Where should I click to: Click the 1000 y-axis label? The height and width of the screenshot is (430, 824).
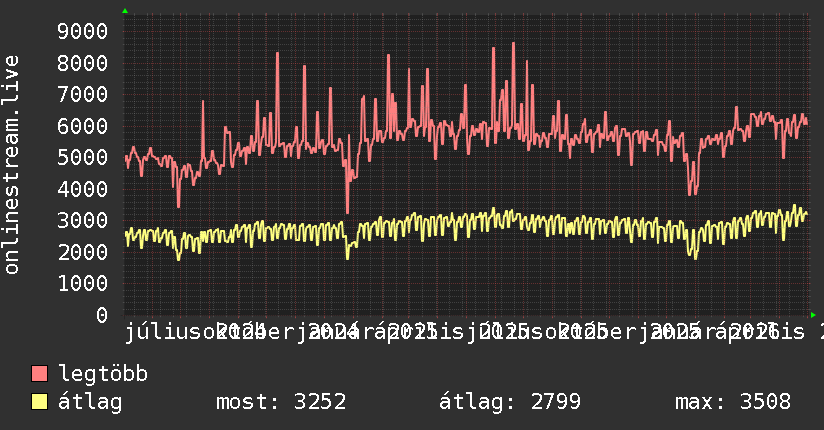(x=83, y=283)
